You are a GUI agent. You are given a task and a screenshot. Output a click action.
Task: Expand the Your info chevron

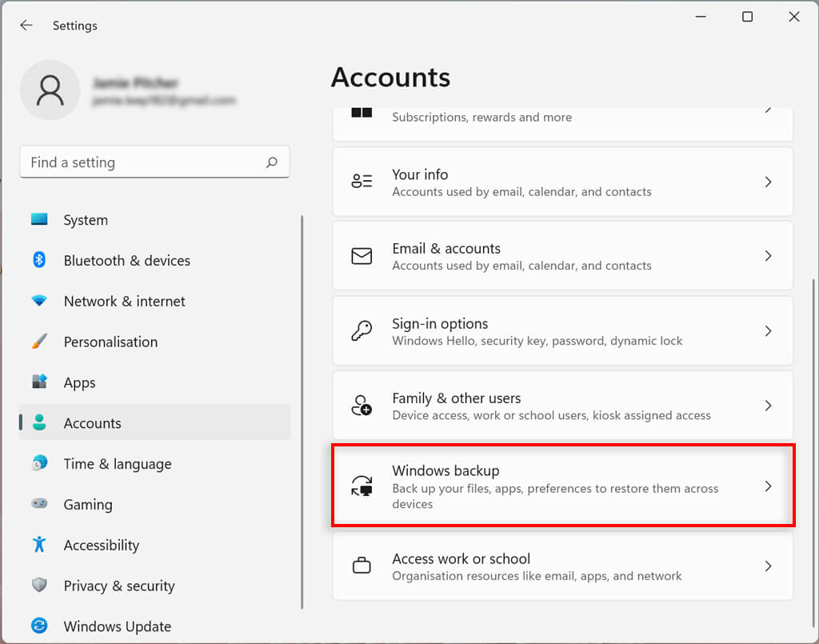(x=768, y=182)
